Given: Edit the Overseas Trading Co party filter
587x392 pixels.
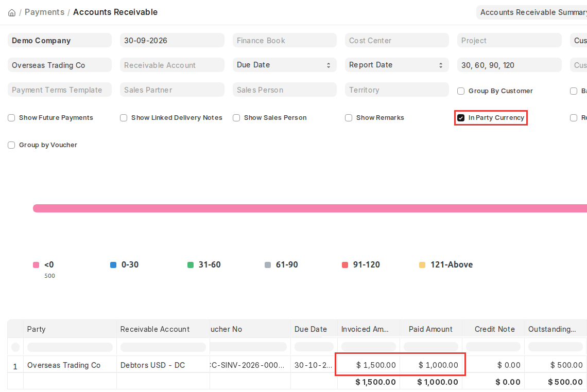Looking at the screenshot, I should click(60, 65).
